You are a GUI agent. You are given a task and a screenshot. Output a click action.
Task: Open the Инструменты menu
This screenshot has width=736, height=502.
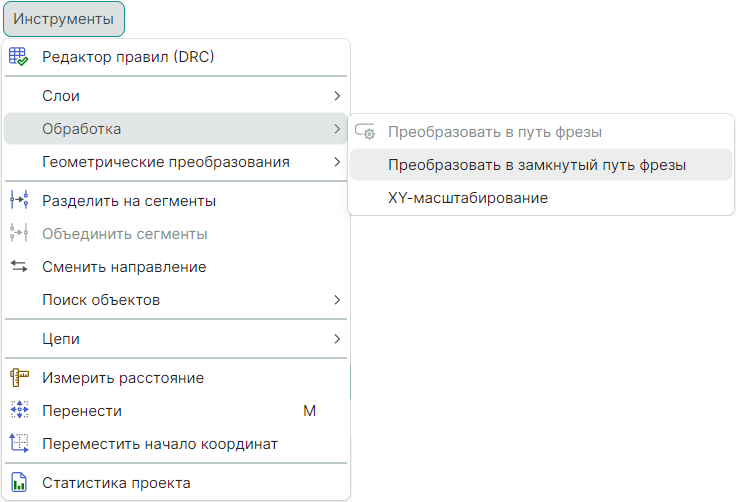(63, 19)
